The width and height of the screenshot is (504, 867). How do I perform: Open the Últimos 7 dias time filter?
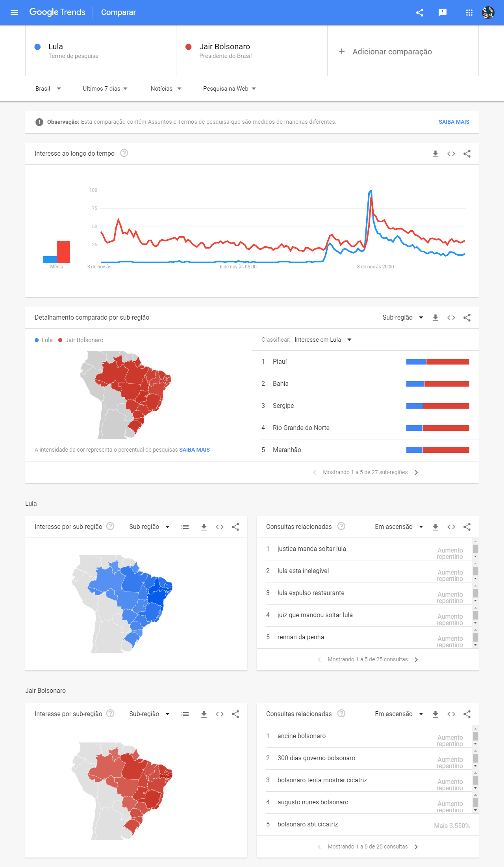[x=105, y=89]
